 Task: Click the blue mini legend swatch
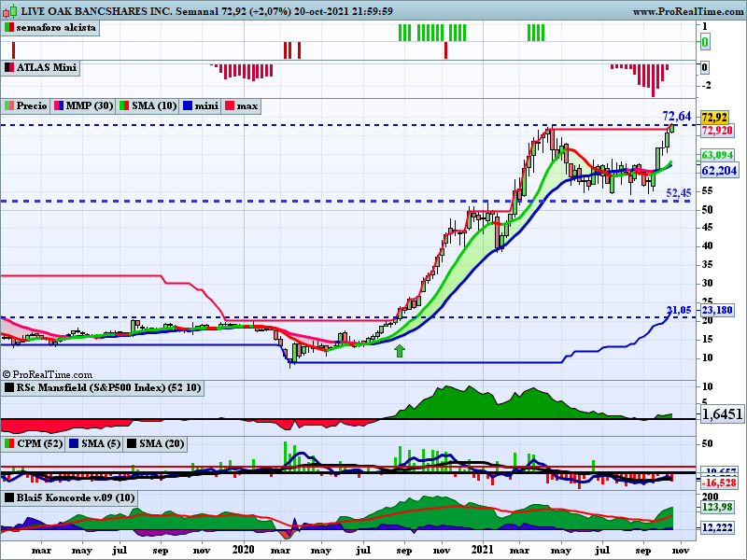[x=188, y=105]
